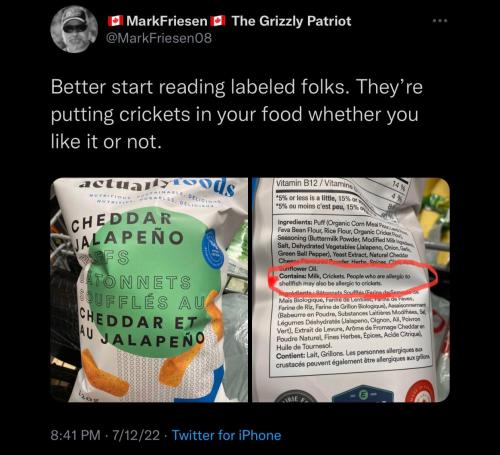
Task: Click the first Canadian flag emoji
Action: pyautogui.click(x=115, y=21)
